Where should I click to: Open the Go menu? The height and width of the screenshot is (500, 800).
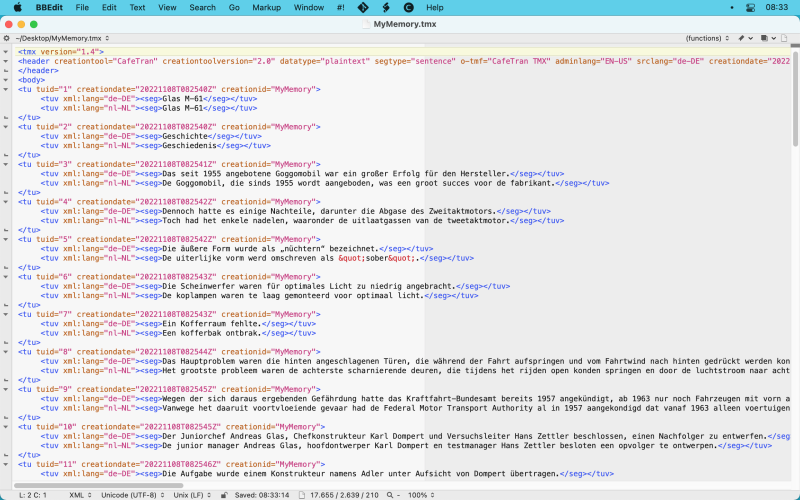pos(234,7)
